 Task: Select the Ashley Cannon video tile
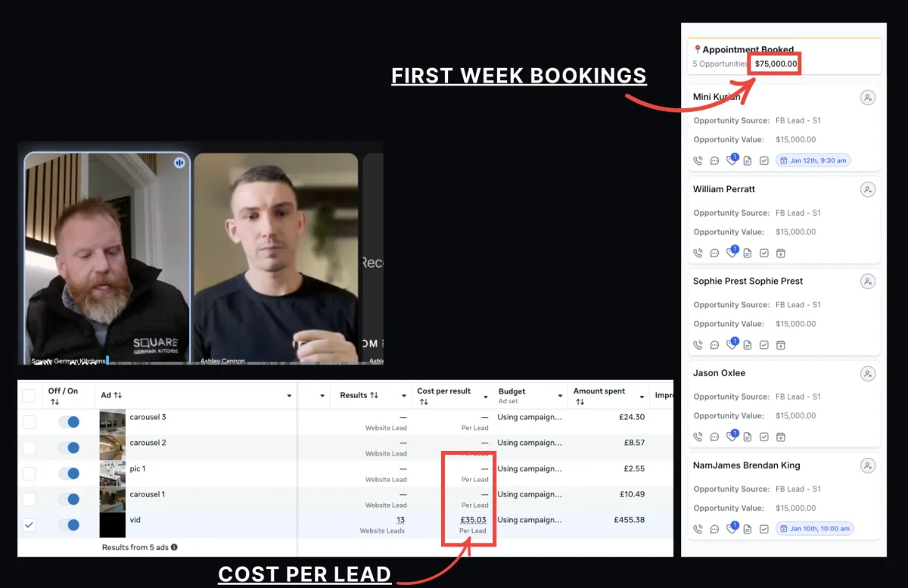pyautogui.click(x=275, y=259)
